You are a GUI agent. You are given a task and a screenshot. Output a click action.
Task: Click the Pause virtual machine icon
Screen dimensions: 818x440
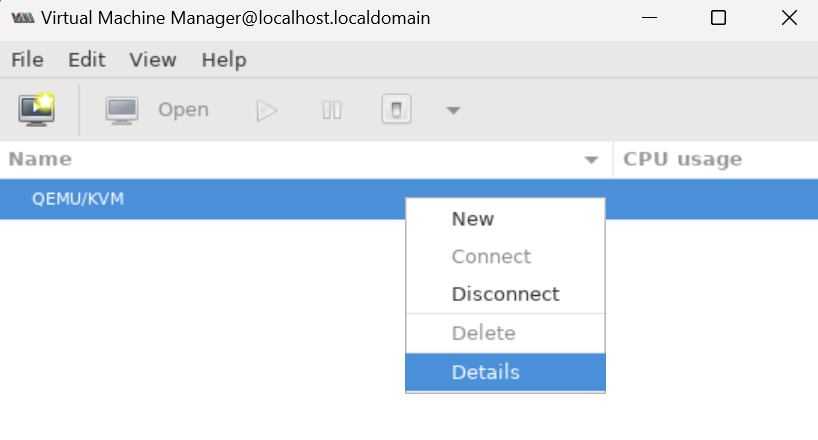click(x=332, y=110)
